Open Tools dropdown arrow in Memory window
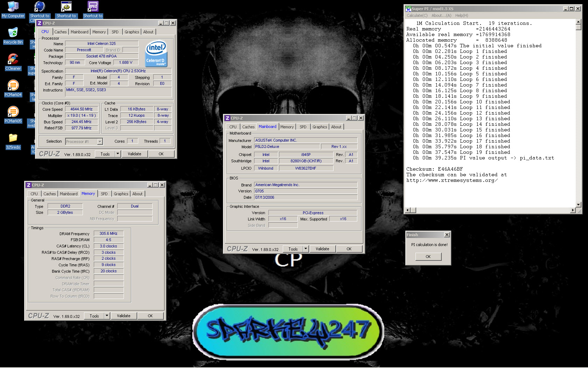 point(107,315)
